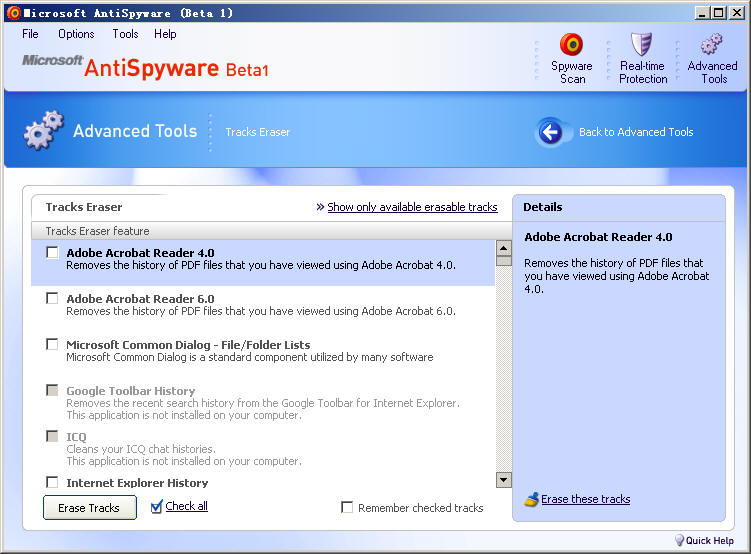Screen dimensions: 751x554
Task: Click Show only available erasable tracks link
Action: coord(412,207)
